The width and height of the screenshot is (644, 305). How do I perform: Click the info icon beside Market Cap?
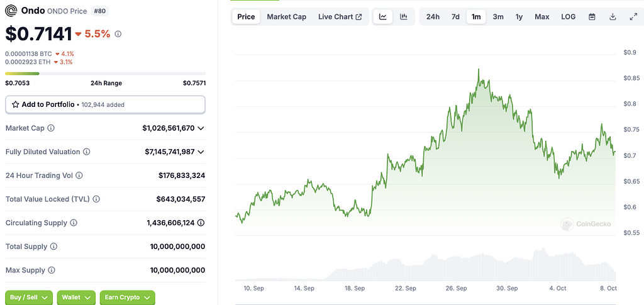tap(51, 128)
